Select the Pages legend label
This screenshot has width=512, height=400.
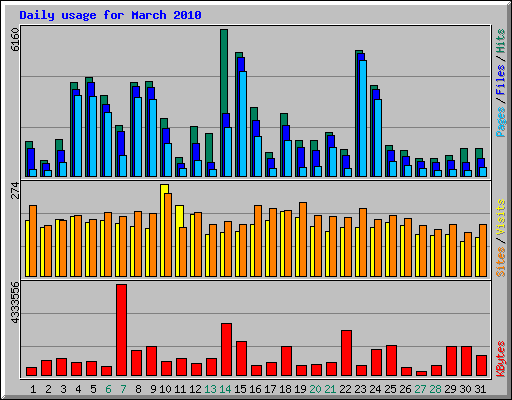(501, 122)
